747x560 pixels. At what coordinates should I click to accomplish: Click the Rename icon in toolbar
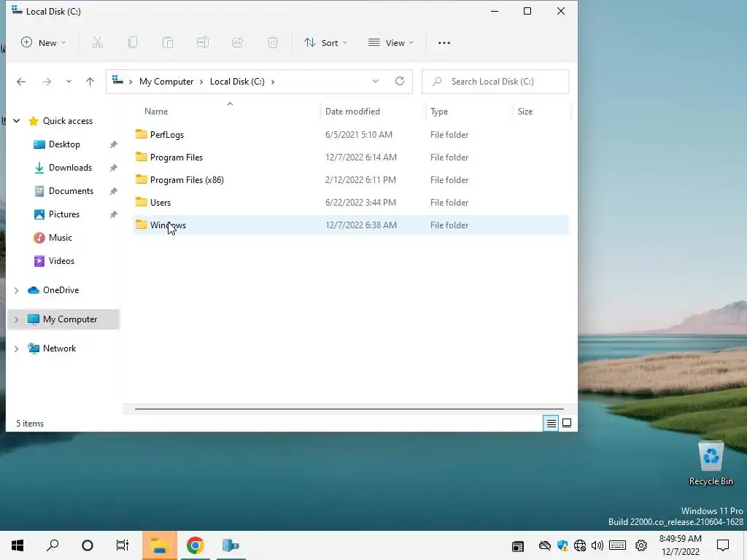coord(203,43)
